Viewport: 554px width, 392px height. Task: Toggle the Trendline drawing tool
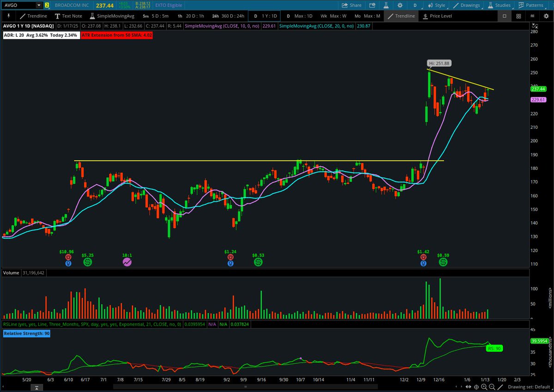[x=402, y=16]
